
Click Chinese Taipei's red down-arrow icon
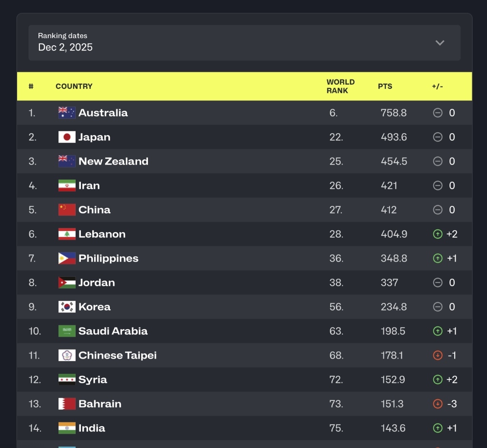tap(438, 355)
